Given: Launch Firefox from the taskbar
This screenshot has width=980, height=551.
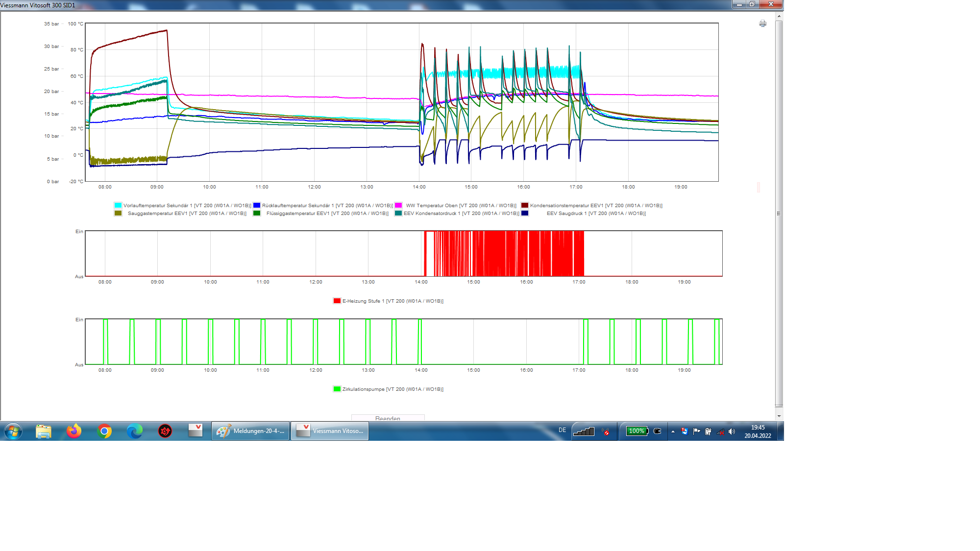Looking at the screenshot, I should point(74,431).
